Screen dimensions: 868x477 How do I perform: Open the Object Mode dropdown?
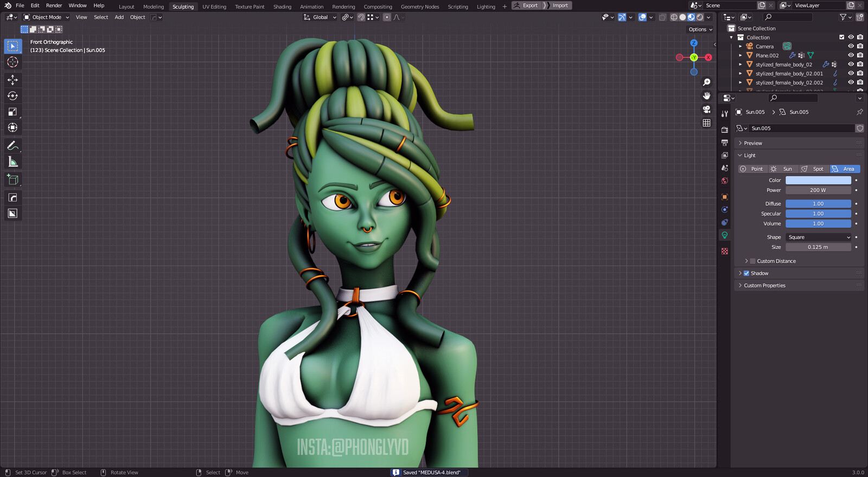[x=46, y=17]
